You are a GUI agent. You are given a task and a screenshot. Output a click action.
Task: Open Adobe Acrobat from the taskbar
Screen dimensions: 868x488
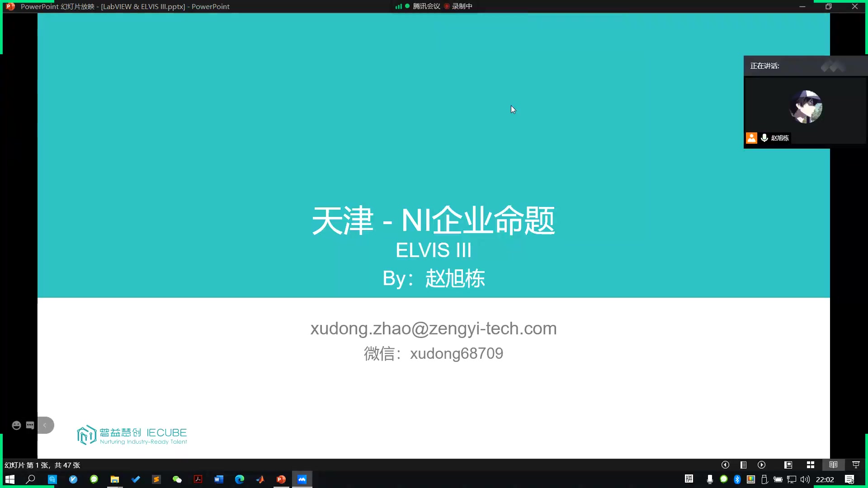pyautogui.click(x=198, y=479)
